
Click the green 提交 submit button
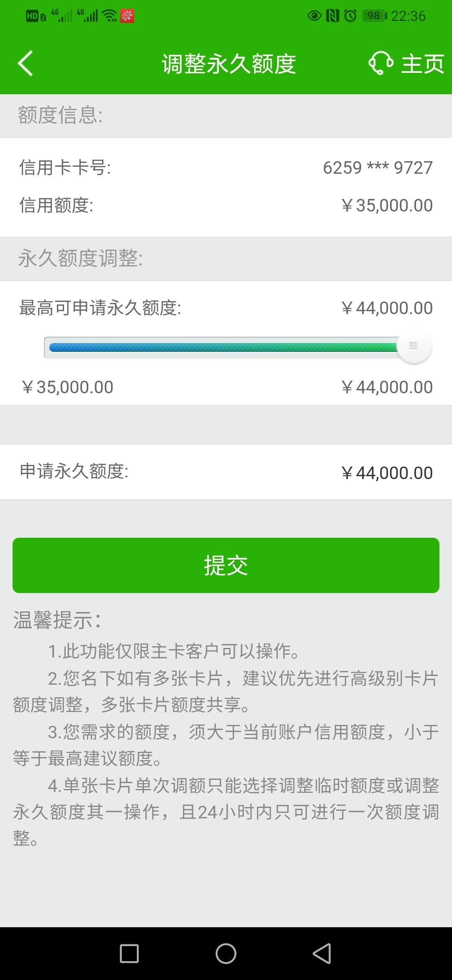226,565
